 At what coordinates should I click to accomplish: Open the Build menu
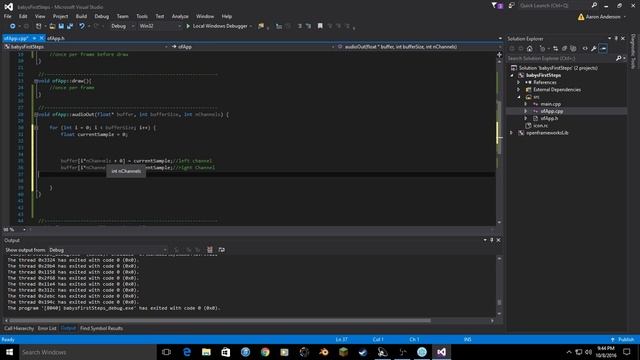(x=81, y=16)
